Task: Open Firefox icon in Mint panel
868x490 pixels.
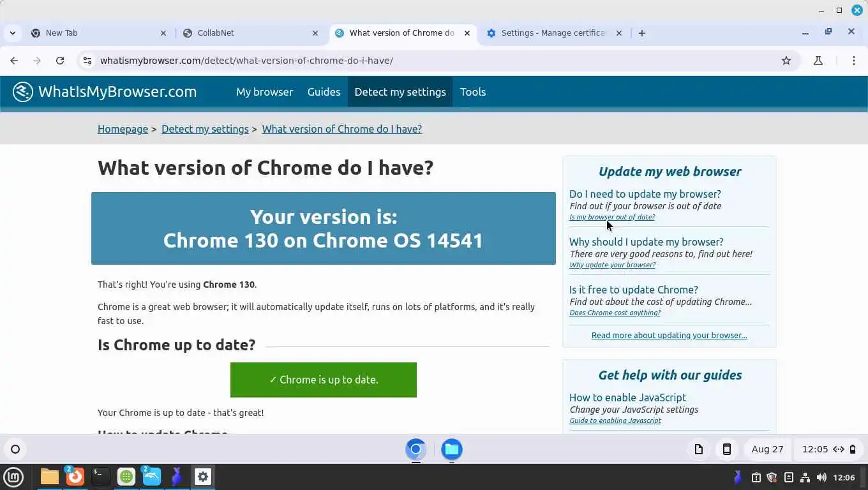Action: click(75, 477)
